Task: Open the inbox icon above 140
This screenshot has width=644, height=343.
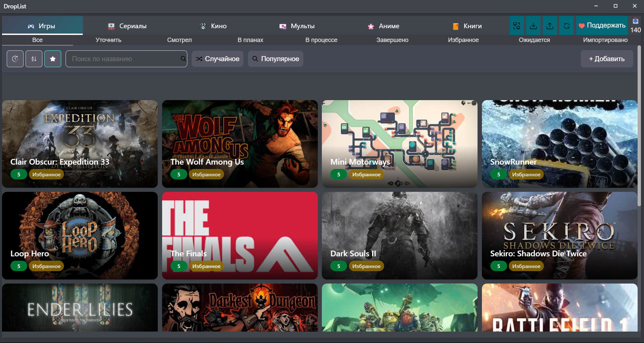Action: coord(635,21)
